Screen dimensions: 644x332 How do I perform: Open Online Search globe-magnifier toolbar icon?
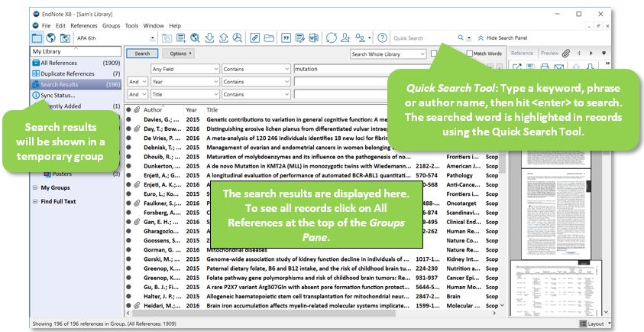click(x=195, y=38)
